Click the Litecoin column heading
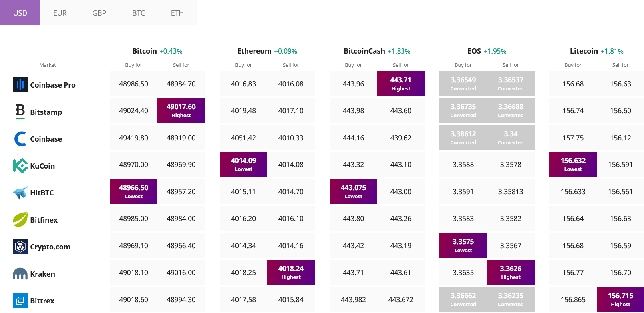 pyautogui.click(x=584, y=51)
